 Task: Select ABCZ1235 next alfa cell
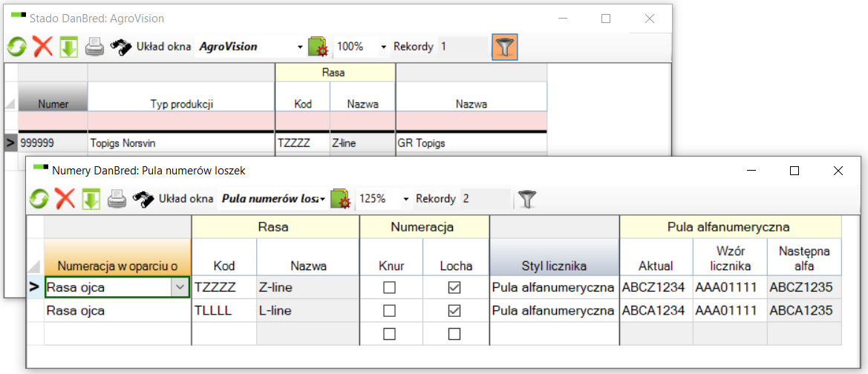[804, 287]
